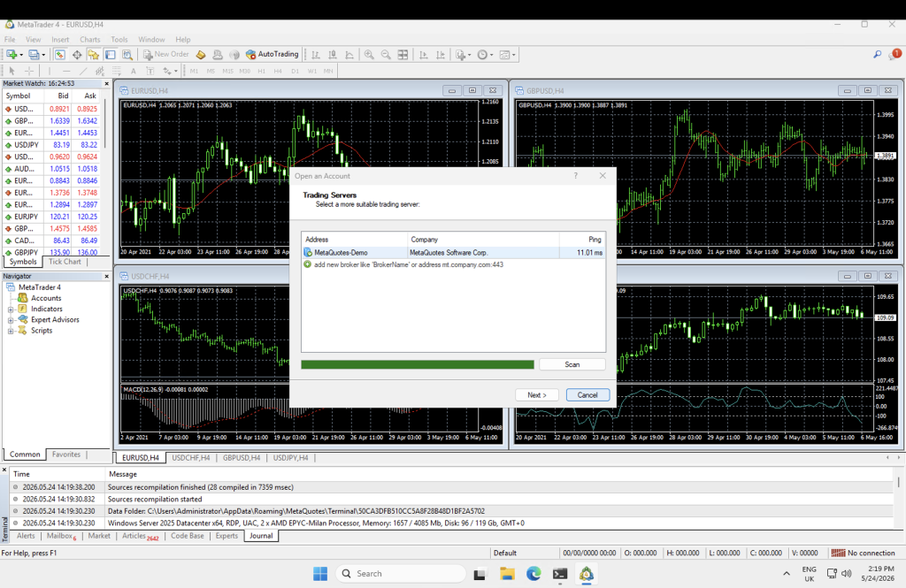Viewport: 906px width, 588px height.
Task: Open the Mailbox terminal tab
Action: coord(61,536)
